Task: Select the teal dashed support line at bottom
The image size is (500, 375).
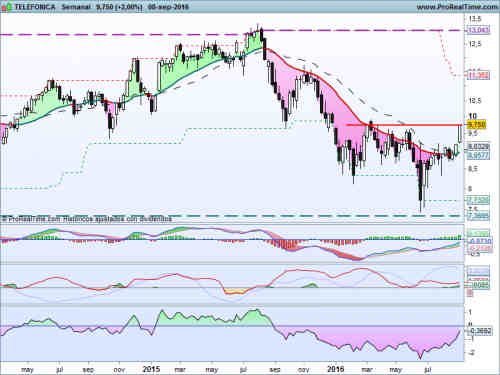Action: point(233,216)
